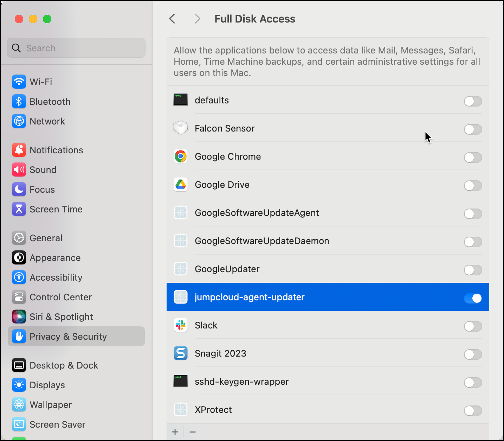Click the Displays sun icon
The image size is (504, 441).
(x=19, y=385)
